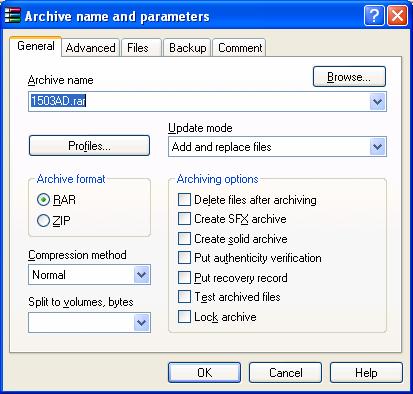
Task: Switch to the Advanced tab
Action: pyautogui.click(x=90, y=48)
